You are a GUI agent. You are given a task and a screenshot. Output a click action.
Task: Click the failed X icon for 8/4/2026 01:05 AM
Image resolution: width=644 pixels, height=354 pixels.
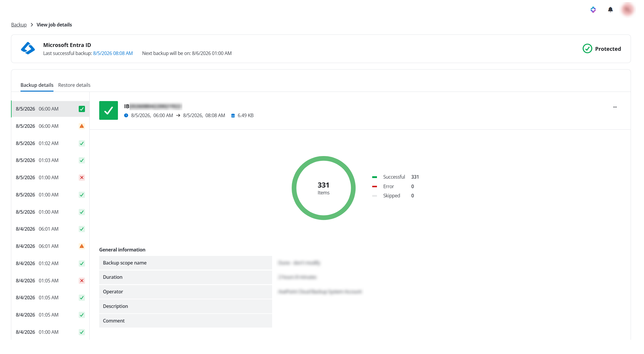point(82,281)
